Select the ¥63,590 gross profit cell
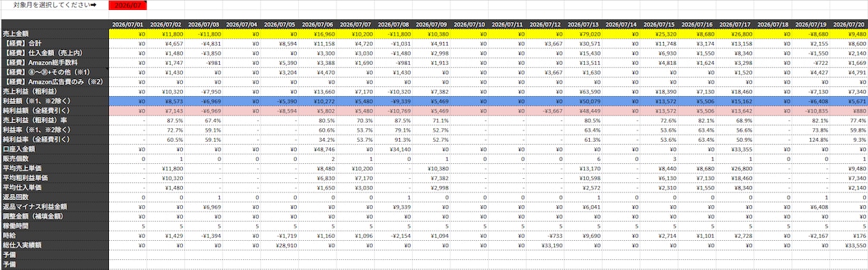 [x=584, y=92]
